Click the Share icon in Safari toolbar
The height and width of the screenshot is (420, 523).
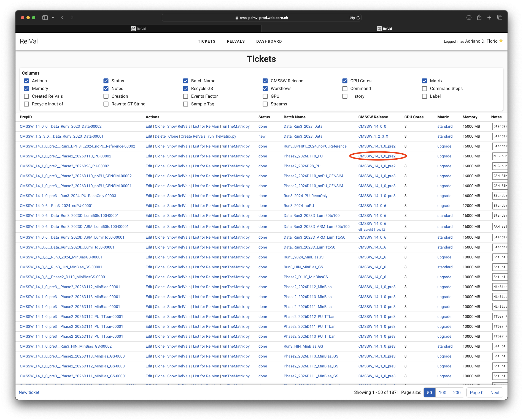pyautogui.click(x=479, y=18)
